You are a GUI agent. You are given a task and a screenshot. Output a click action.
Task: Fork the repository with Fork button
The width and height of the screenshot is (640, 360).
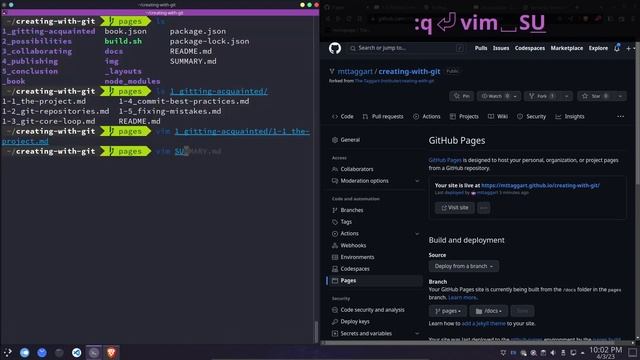(x=543, y=96)
